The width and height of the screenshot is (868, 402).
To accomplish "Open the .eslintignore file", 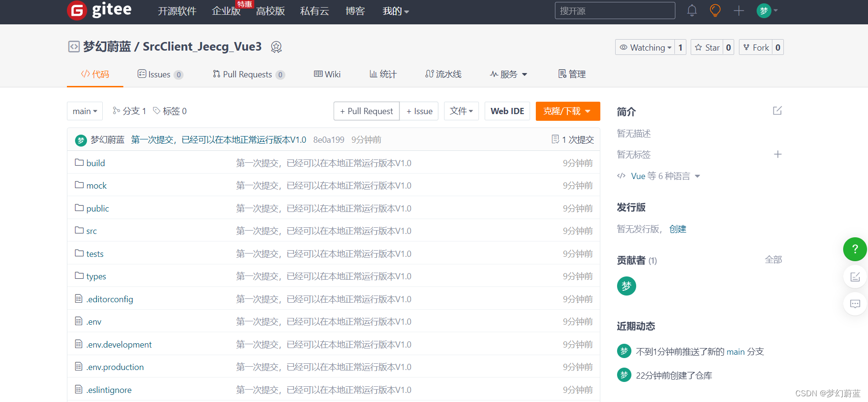I will (x=108, y=390).
